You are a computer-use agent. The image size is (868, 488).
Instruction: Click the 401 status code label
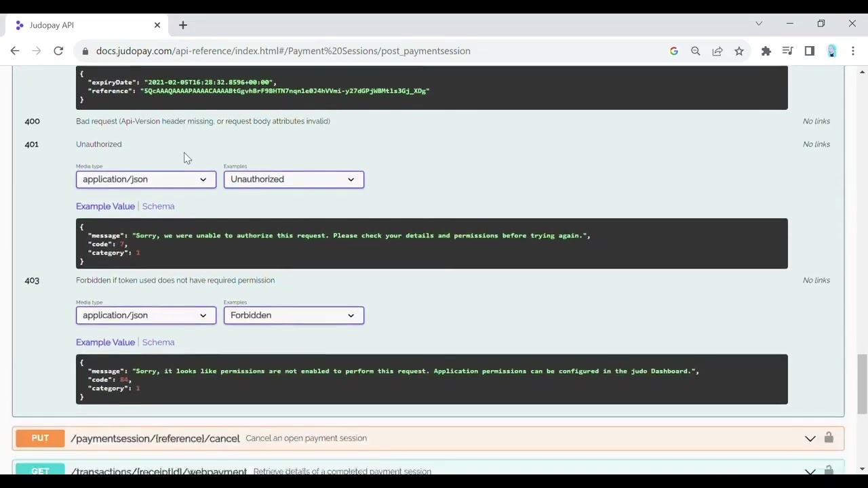pos(31,144)
